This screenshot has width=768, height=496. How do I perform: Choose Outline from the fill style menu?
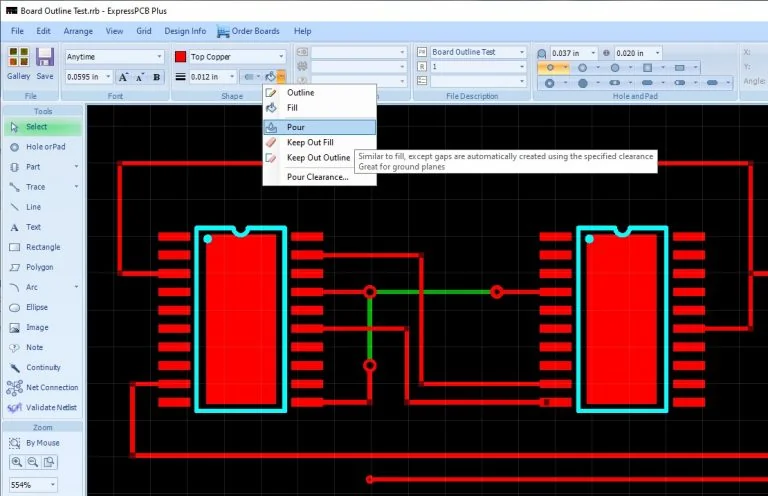tap(320, 93)
